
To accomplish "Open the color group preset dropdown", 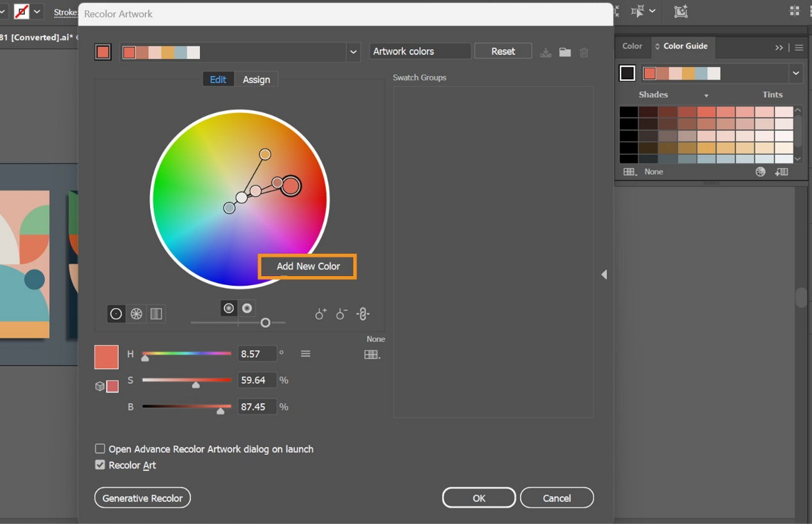I will 353,52.
